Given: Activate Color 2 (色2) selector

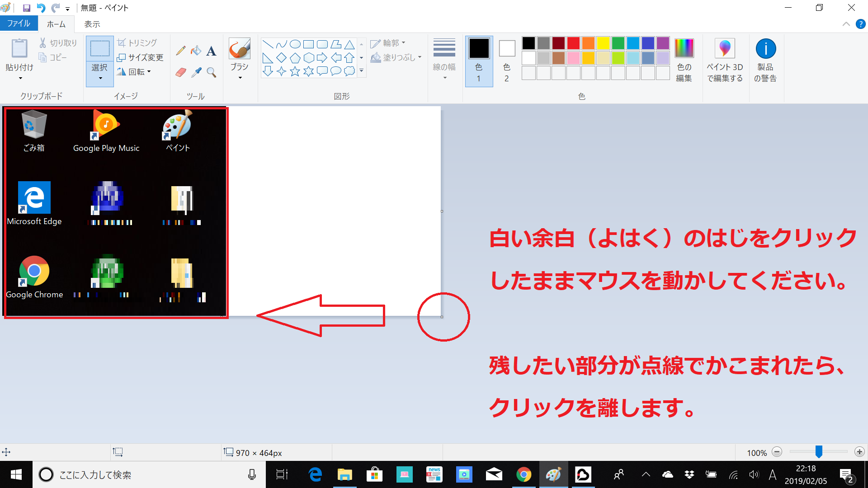Looking at the screenshot, I should tap(507, 61).
